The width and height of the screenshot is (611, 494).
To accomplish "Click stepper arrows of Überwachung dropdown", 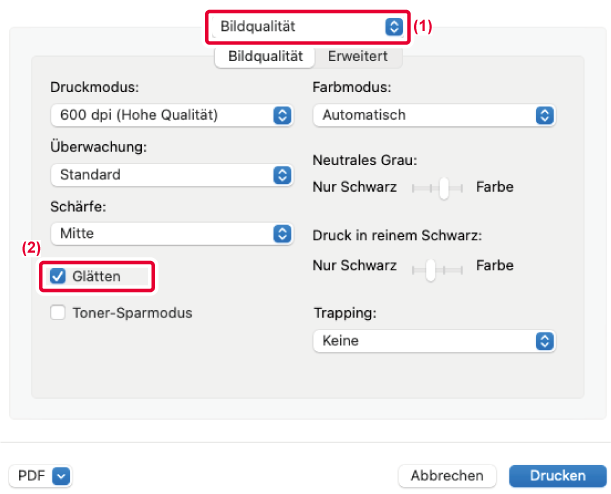I will pyautogui.click(x=283, y=175).
